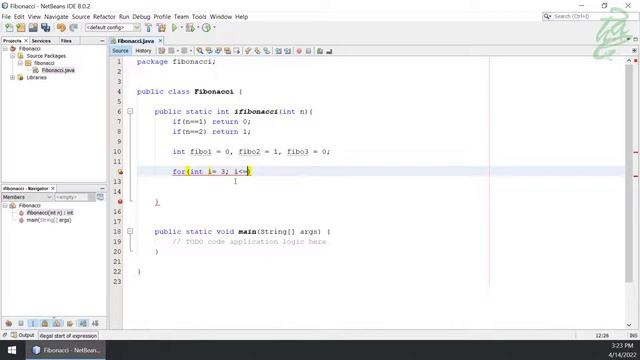This screenshot has width=640, height=360.
Task: Shift Line Left editor icon
Action: click(x=278, y=51)
